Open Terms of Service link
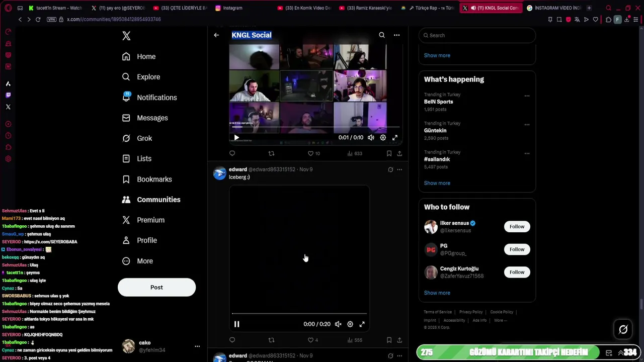 (x=438, y=312)
